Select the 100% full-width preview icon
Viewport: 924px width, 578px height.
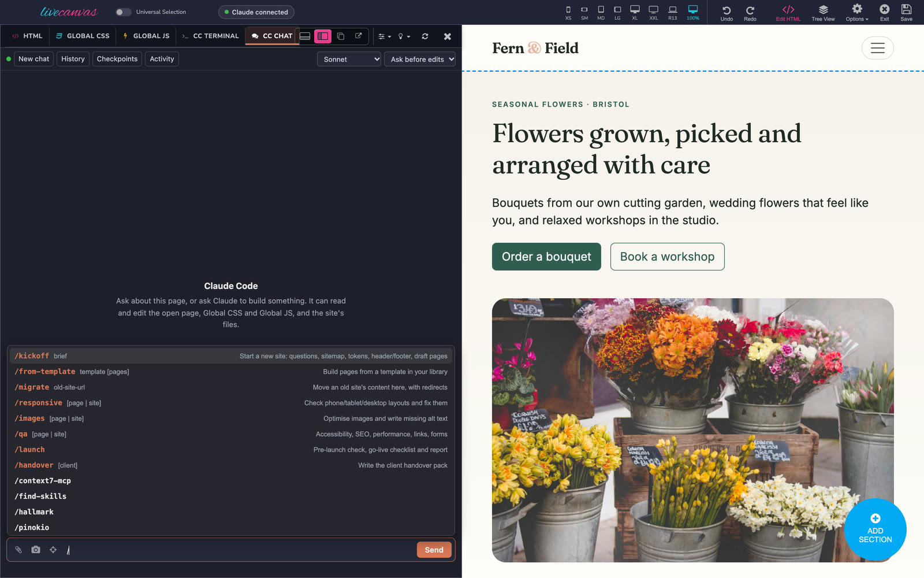[693, 10]
